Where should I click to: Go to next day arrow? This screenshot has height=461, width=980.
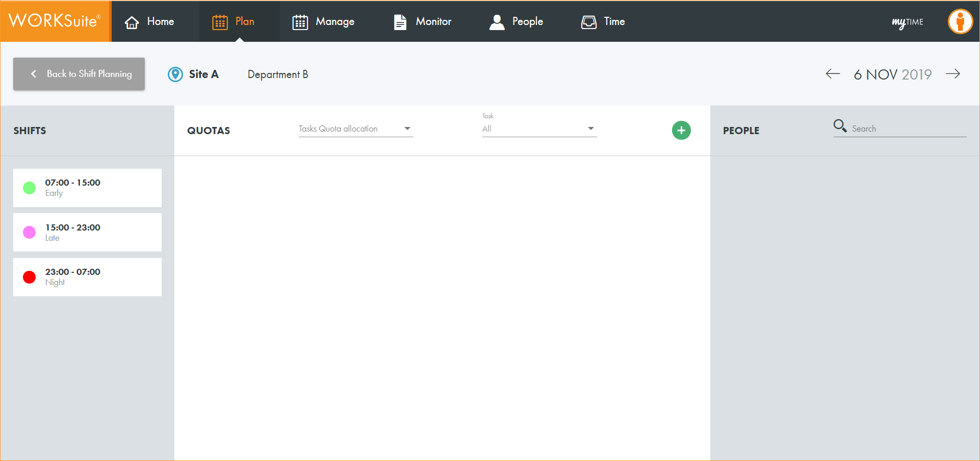[x=952, y=74]
